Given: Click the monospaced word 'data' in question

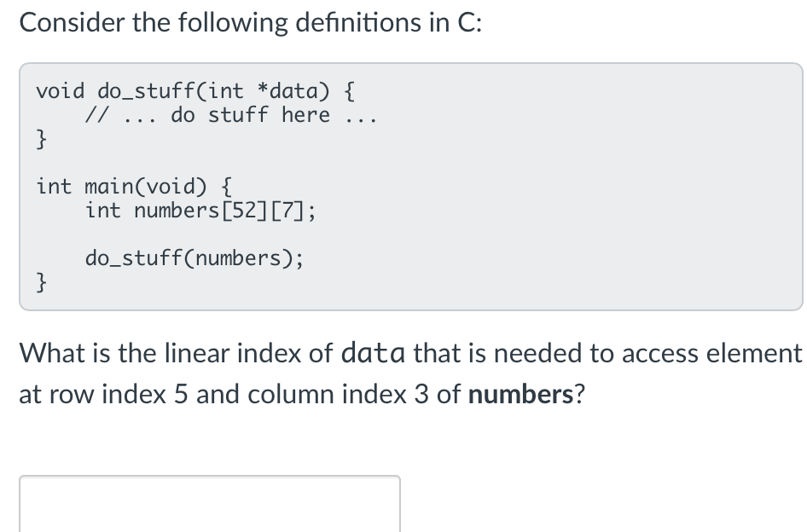Looking at the screenshot, I should coord(373,354).
